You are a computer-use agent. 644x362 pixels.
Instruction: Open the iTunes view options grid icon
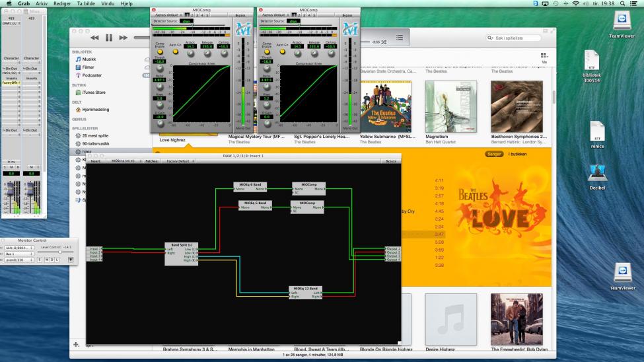click(544, 55)
